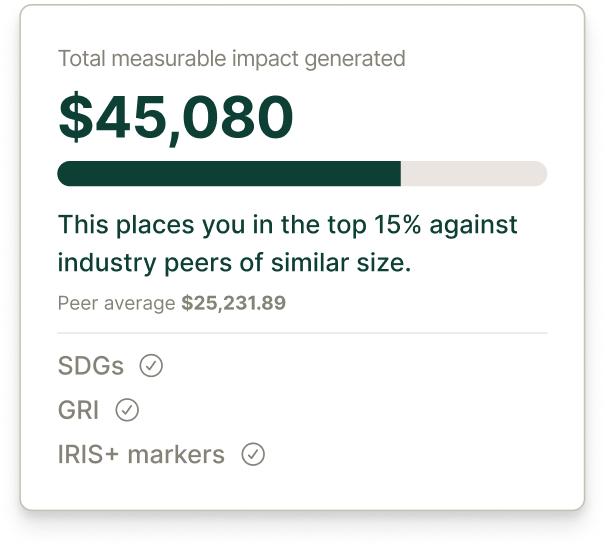Click the 'Peer average' label text
This screenshot has height=546, width=605.
117,302
